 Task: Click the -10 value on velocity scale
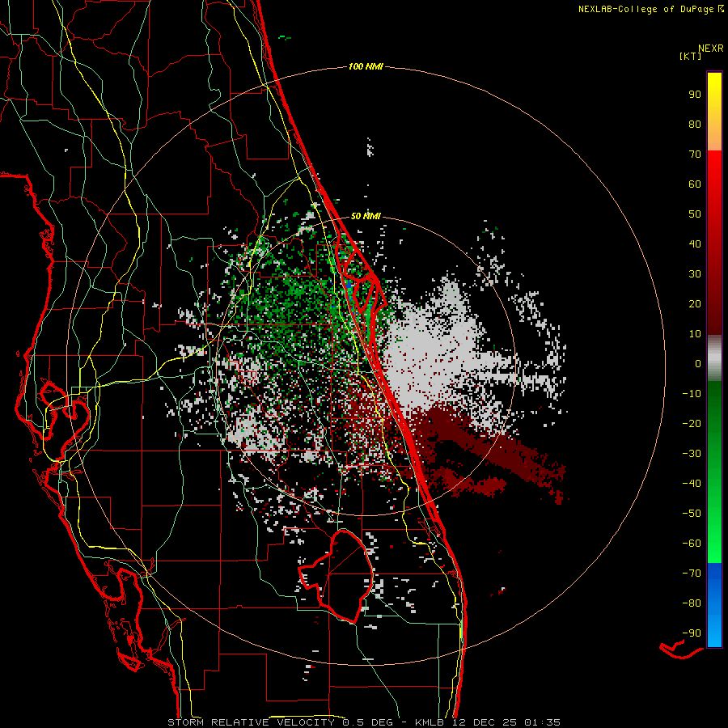[692, 394]
